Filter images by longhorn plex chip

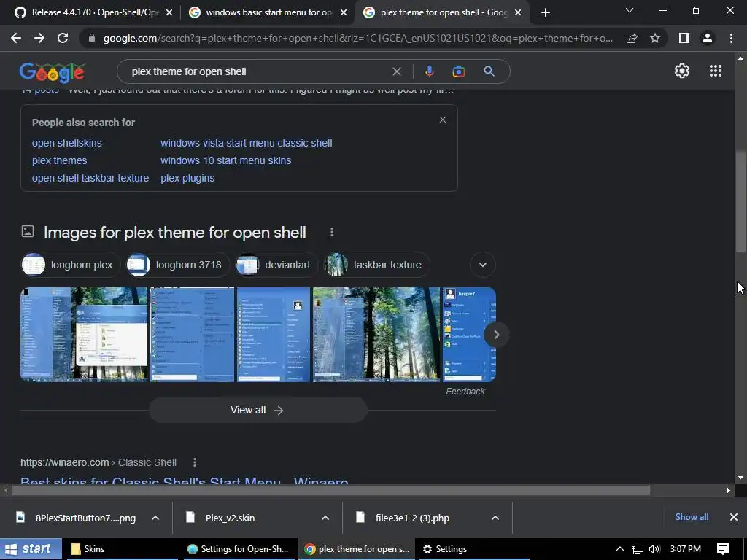71,265
